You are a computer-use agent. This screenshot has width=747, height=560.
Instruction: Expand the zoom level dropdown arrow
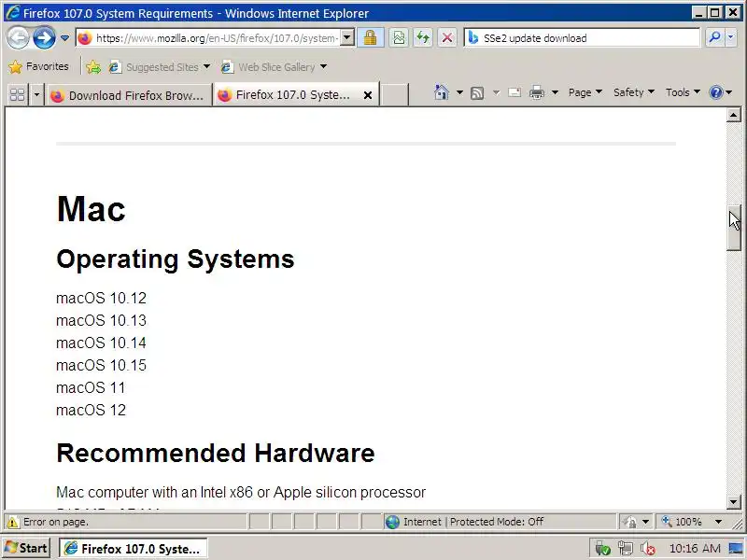(x=718, y=523)
